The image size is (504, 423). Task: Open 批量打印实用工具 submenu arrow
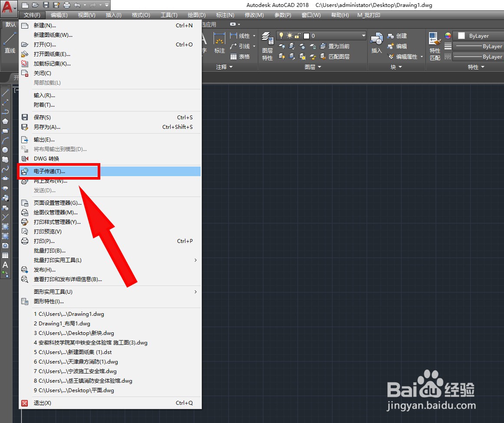tap(195, 260)
